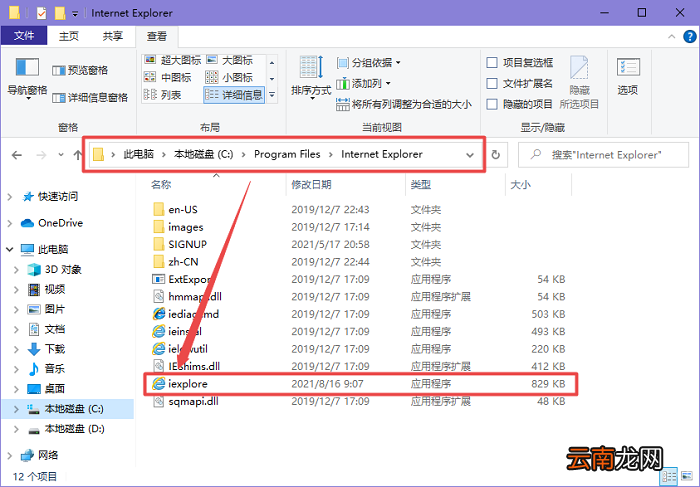Screen dimensions: 700x487
Task: Select the en-US folder icon
Action: (158, 209)
